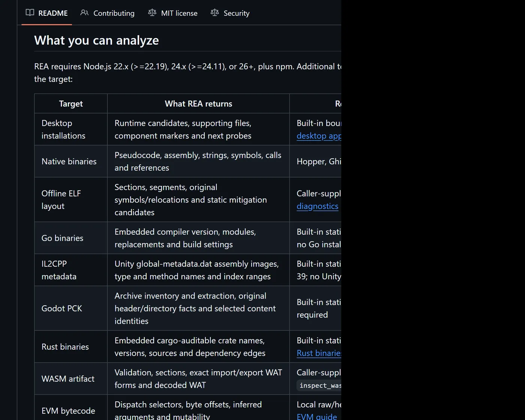Select the 'Go binaries' cell

(71, 238)
